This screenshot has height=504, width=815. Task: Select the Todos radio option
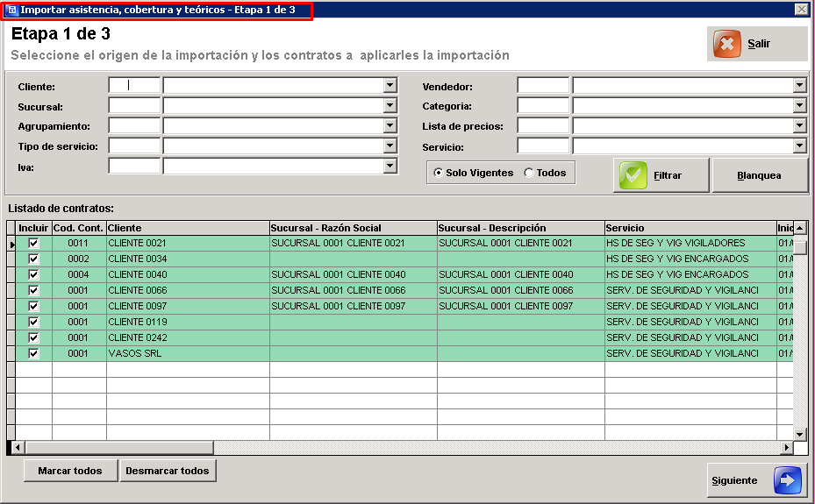[x=529, y=173]
